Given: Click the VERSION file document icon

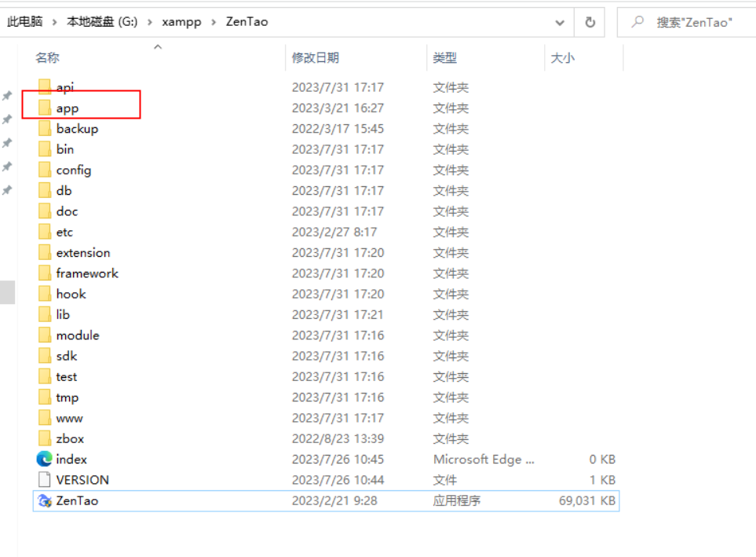Looking at the screenshot, I should tap(45, 480).
